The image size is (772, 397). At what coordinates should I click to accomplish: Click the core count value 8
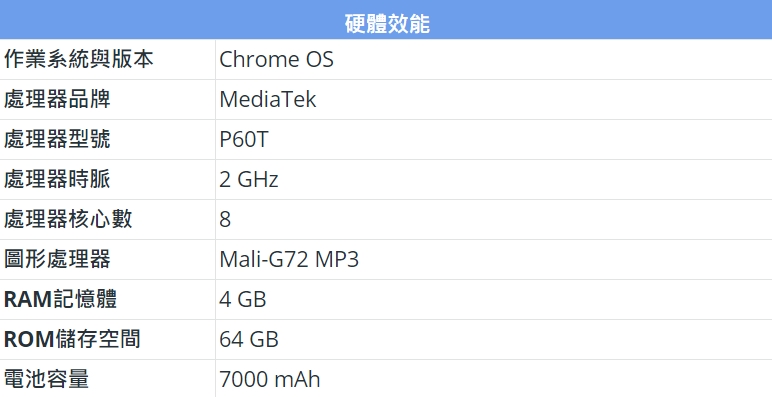pos(225,220)
